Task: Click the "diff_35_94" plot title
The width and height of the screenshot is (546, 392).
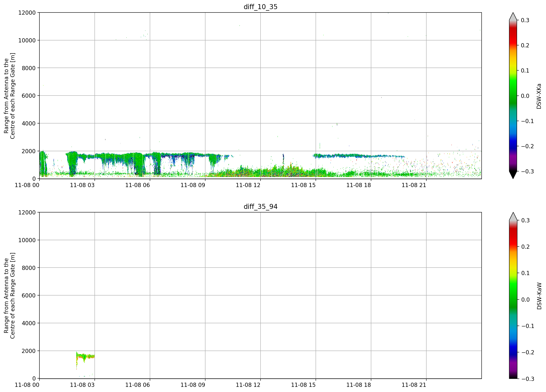Action: pyautogui.click(x=261, y=207)
